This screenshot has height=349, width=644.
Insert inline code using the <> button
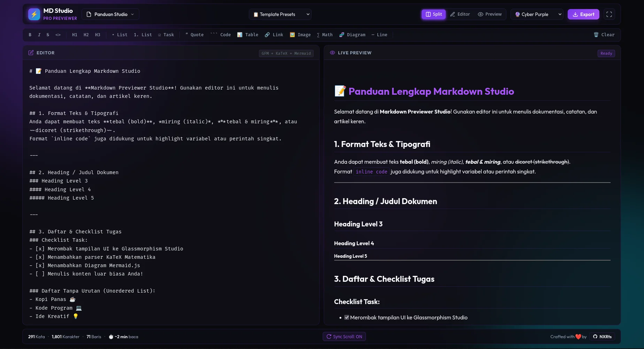pos(58,35)
